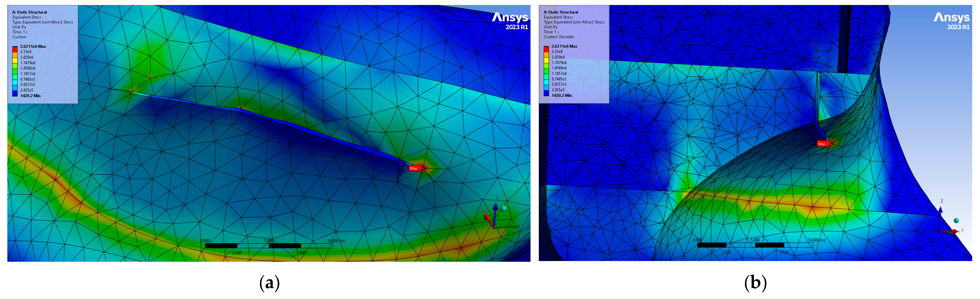Click the cyan isometric ball in right triad
Screen dimensions: 980x299
tap(956, 220)
